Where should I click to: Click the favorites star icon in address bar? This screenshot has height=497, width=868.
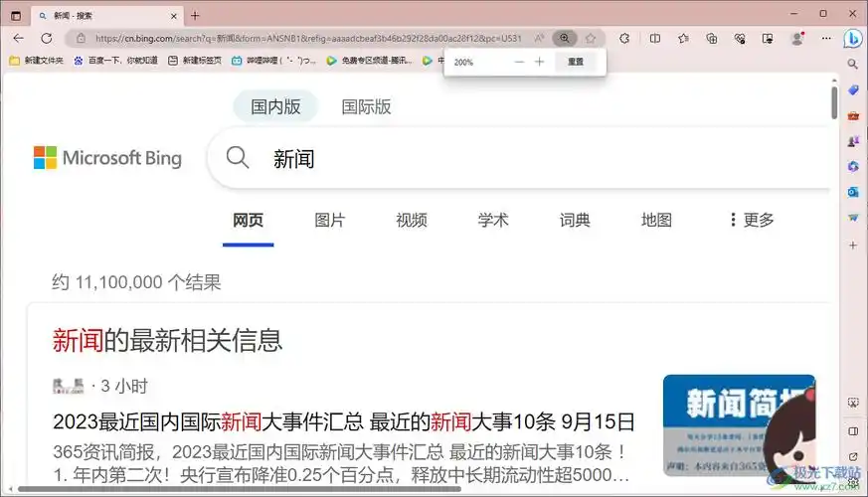point(590,39)
